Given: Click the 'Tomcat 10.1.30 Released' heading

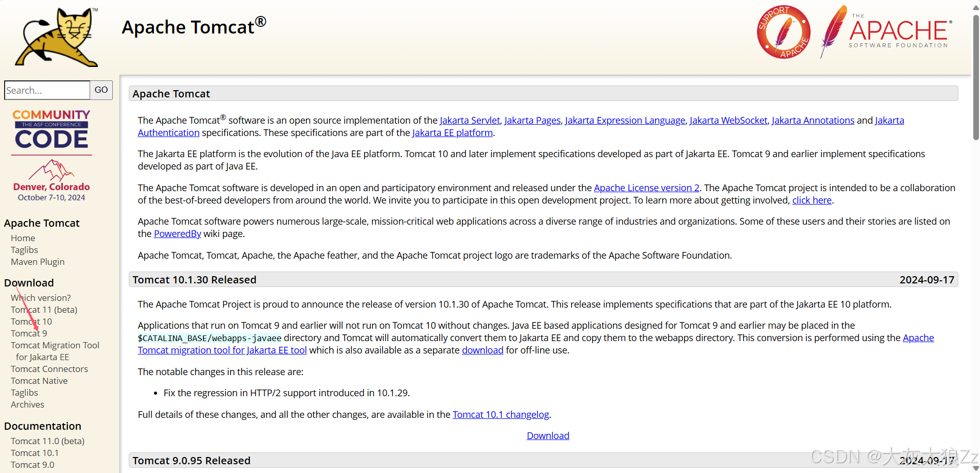Looking at the screenshot, I should pos(194,280).
